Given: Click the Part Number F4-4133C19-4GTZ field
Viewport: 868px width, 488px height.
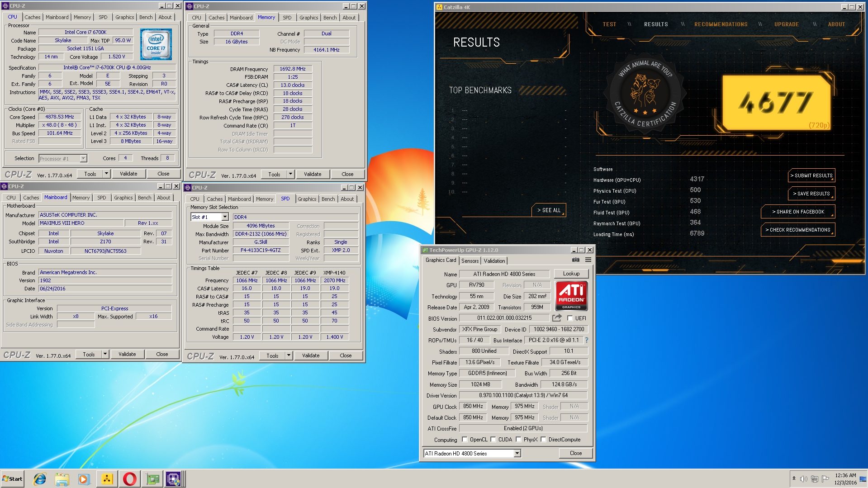Looking at the screenshot, I should [261, 251].
